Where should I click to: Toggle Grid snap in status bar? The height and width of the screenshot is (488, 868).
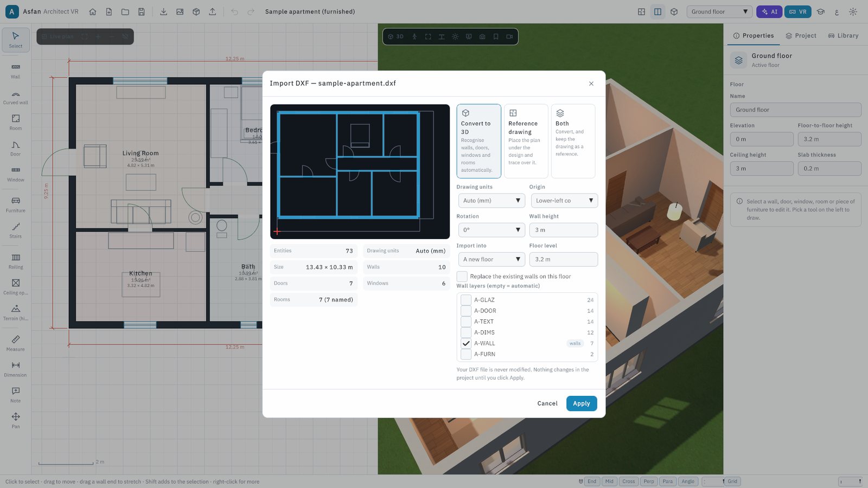(732, 481)
